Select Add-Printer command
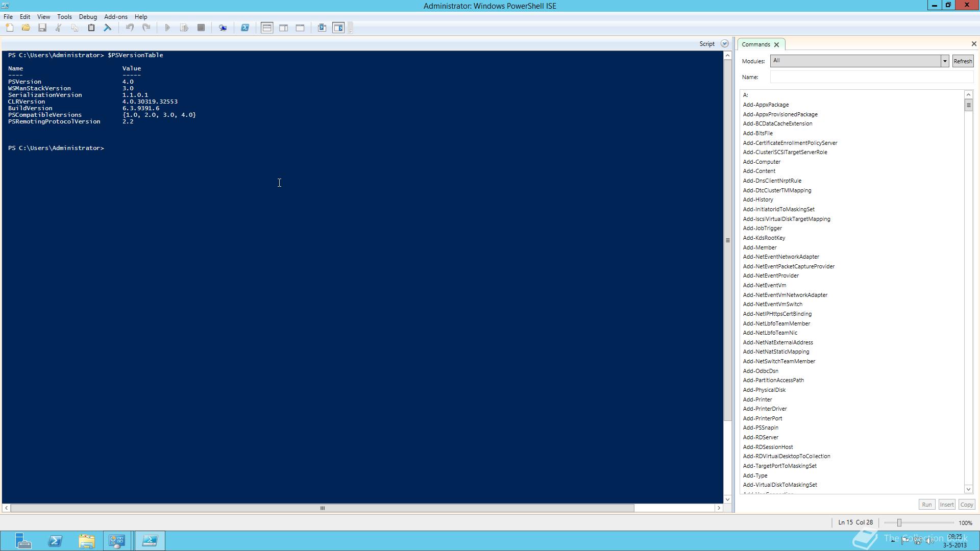This screenshot has width=980, height=551. (x=757, y=400)
